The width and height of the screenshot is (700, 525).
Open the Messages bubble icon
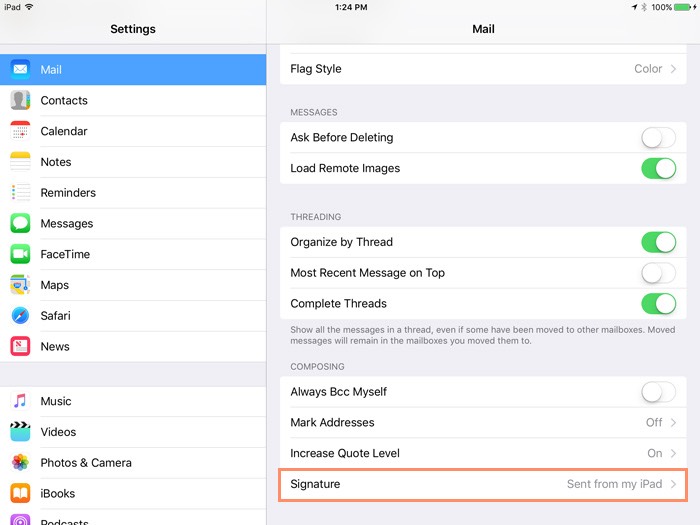20,224
